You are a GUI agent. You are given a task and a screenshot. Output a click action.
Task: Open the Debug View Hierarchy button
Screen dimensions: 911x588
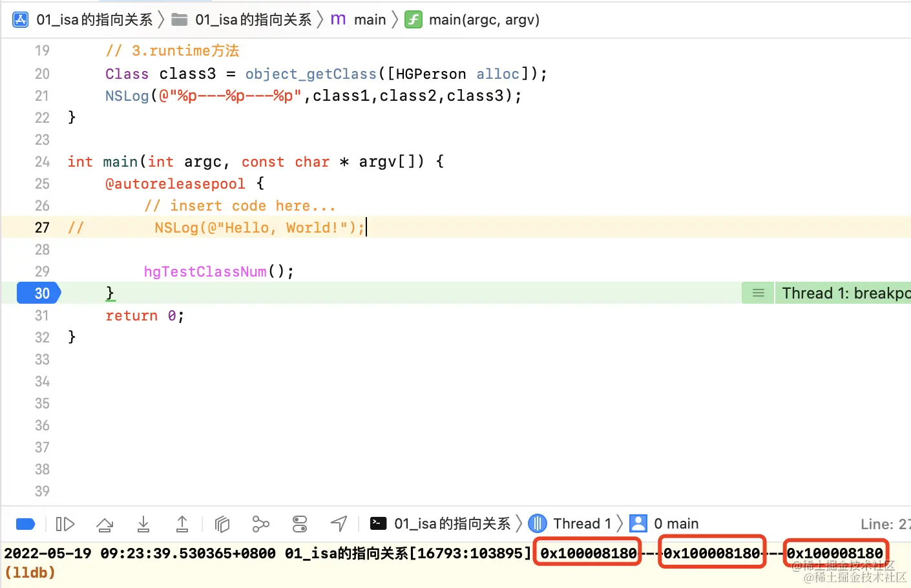pyautogui.click(x=222, y=524)
